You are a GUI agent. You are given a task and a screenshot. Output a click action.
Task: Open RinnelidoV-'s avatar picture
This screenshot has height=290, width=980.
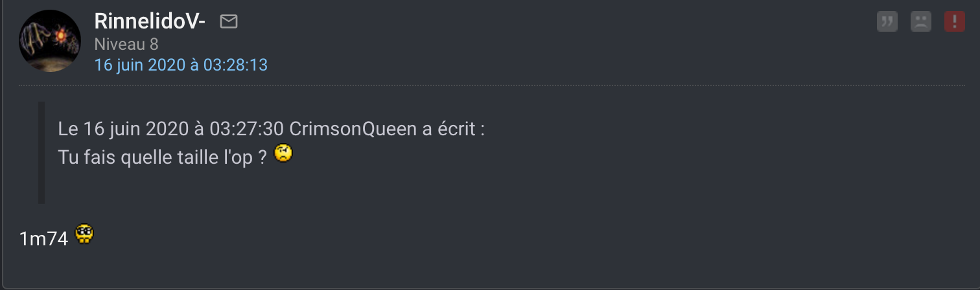pos(50,41)
